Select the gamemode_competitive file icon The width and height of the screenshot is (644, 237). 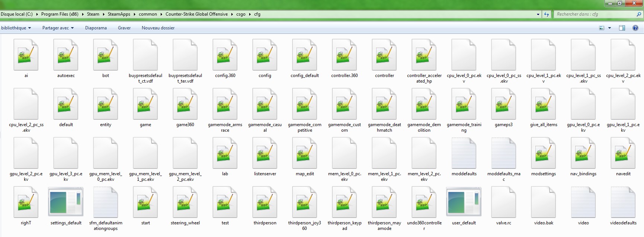[305, 104]
